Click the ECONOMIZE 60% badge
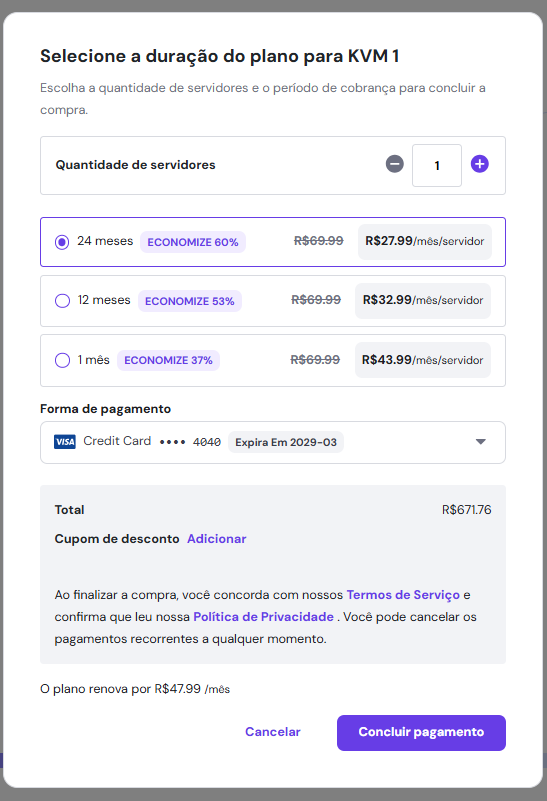 coord(193,242)
